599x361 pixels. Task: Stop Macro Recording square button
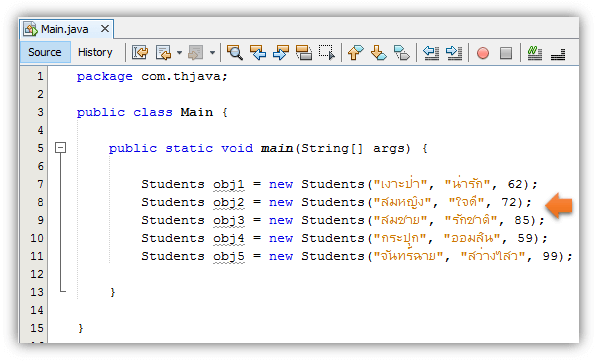click(506, 53)
